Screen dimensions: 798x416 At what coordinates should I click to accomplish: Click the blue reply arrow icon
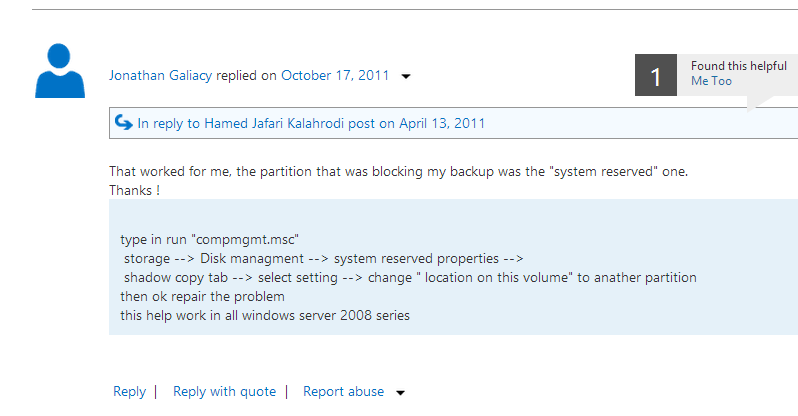tap(124, 123)
